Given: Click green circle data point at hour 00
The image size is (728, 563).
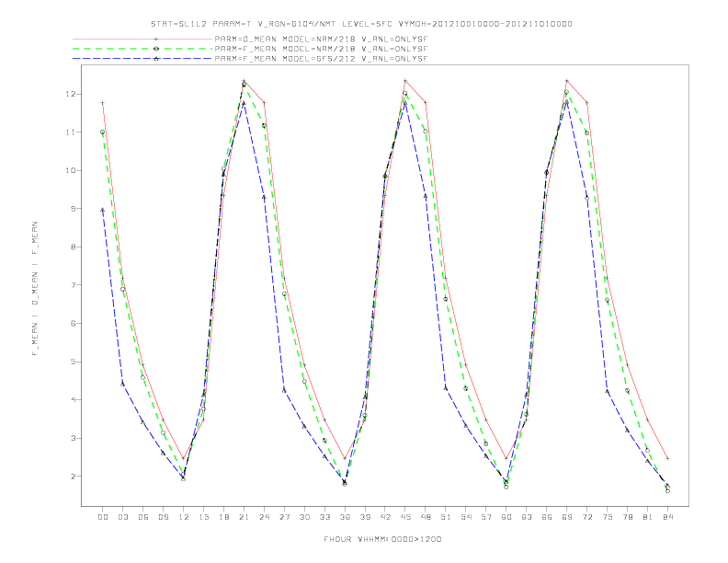Looking at the screenshot, I should pos(103,132).
